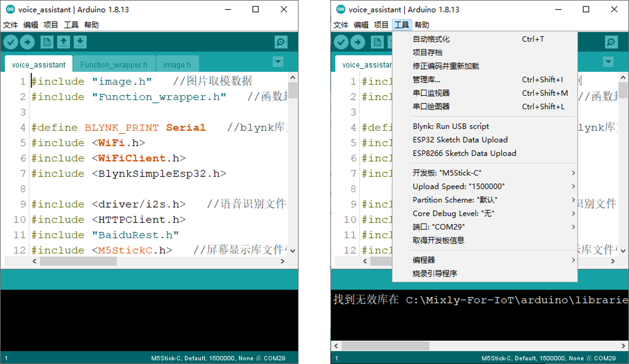Open 文件 menu in right window
This screenshot has width=629, height=364.
click(x=341, y=25)
